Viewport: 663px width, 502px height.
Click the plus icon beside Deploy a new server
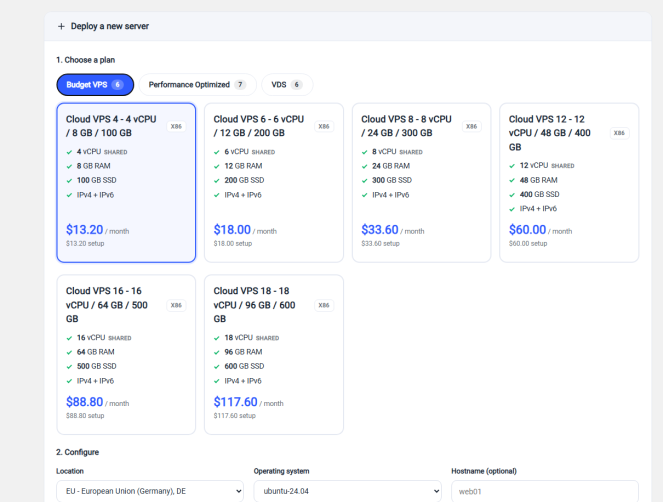pyautogui.click(x=61, y=26)
